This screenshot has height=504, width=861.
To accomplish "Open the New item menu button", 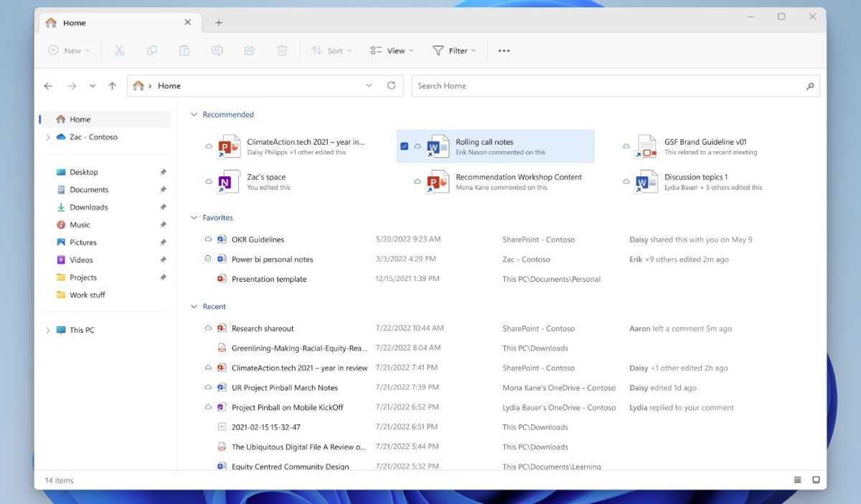I will [69, 51].
